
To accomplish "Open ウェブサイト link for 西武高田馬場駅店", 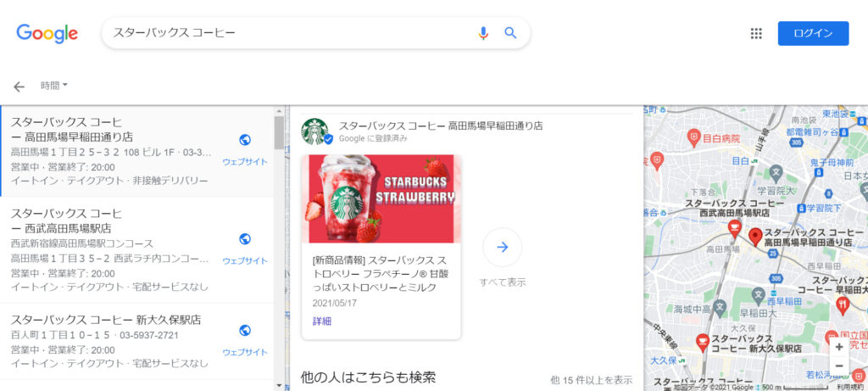I will tap(245, 261).
